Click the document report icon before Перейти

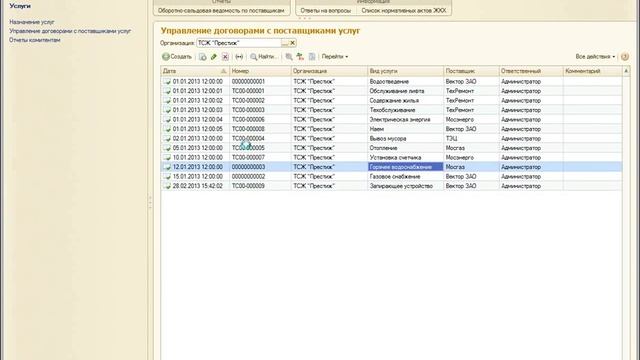coord(312,57)
